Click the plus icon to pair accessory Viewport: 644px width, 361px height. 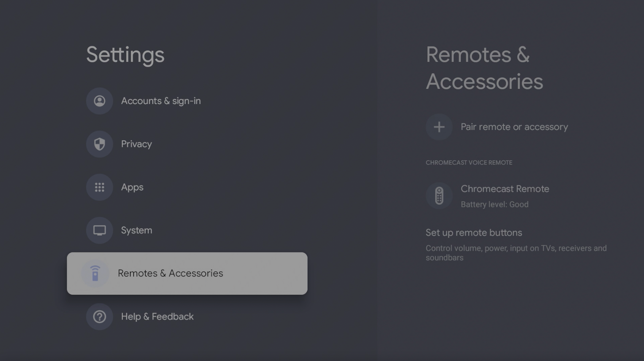pyautogui.click(x=439, y=127)
